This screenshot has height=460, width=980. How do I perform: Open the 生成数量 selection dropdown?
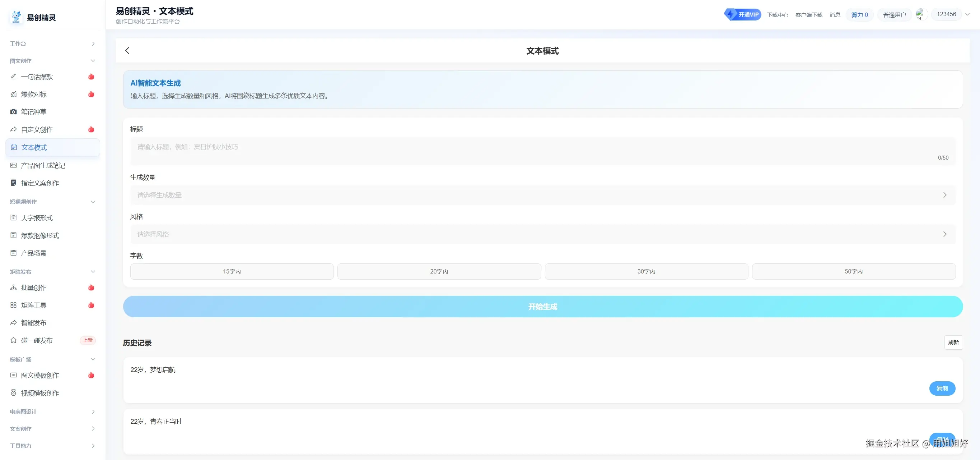click(x=542, y=195)
